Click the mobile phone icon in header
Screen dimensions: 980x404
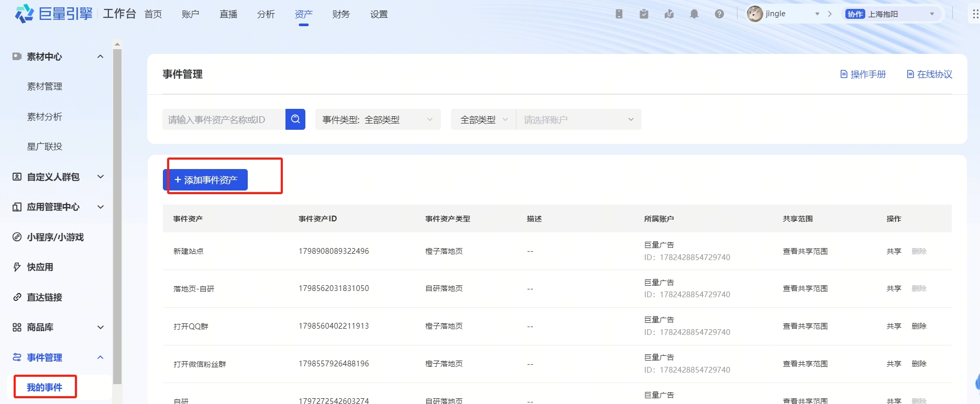click(x=619, y=14)
